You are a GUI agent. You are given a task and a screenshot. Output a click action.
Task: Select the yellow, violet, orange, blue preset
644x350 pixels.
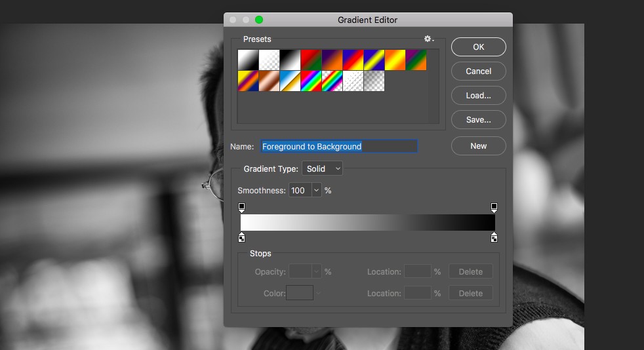coord(248,81)
